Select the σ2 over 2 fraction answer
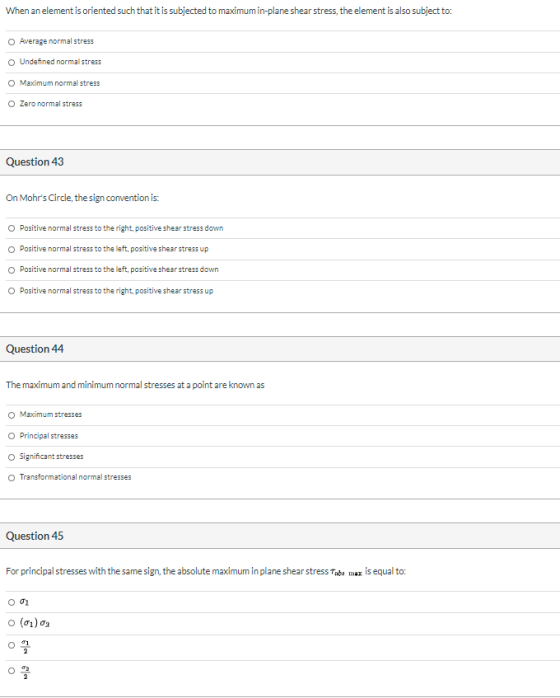The width and height of the screenshot is (560, 698). [12, 670]
